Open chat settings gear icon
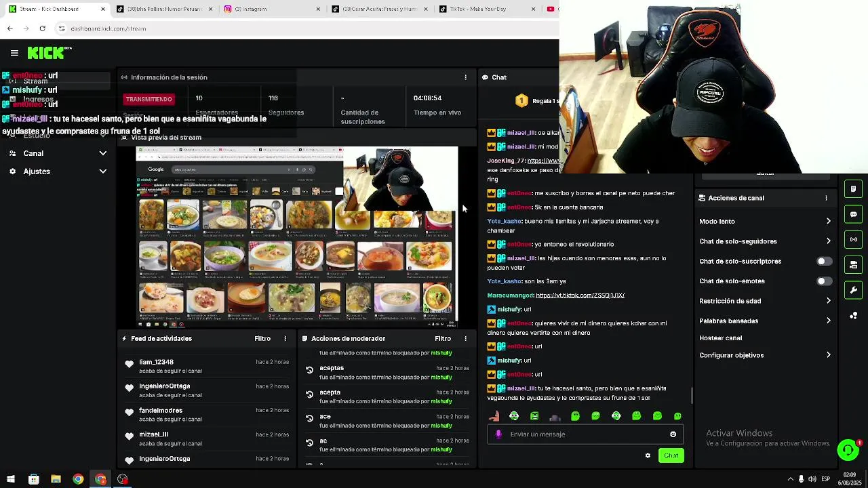 pos(648,455)
